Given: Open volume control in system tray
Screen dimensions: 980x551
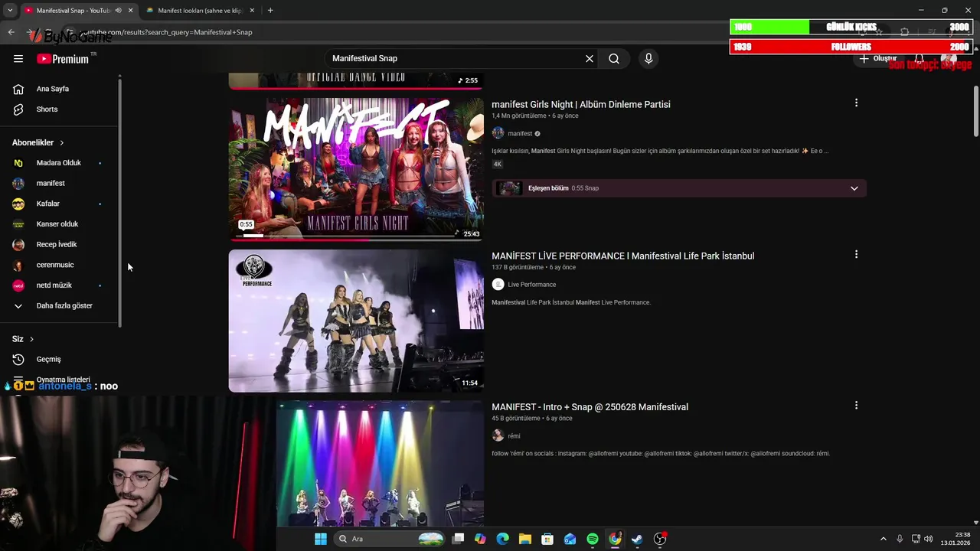Looking at the screenshot, I should point(928,539).
